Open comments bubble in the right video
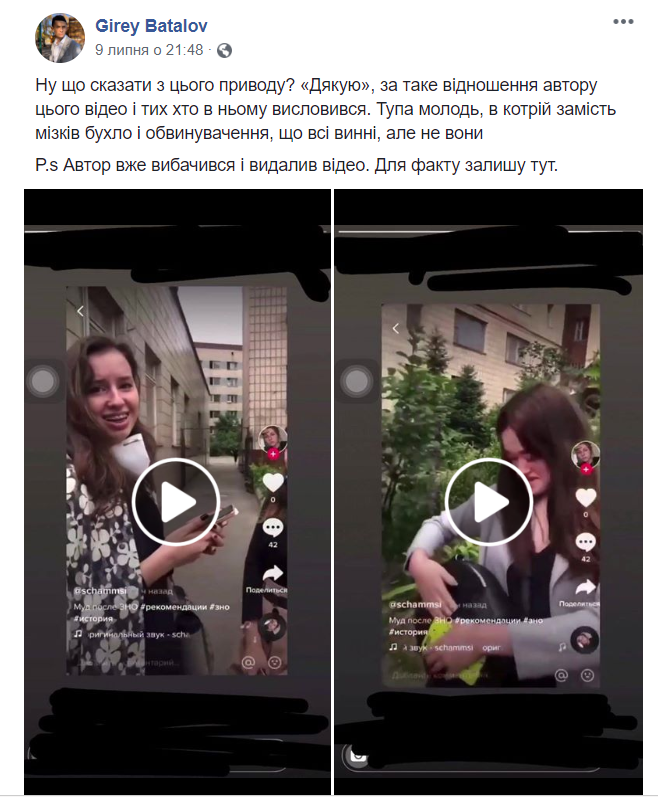 [585, 542]
